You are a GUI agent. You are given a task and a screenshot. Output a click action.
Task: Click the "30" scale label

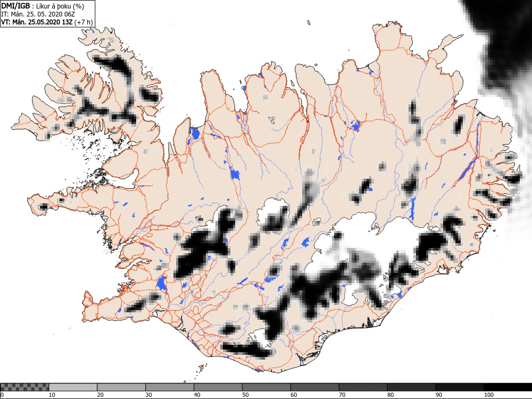(148, 395)
